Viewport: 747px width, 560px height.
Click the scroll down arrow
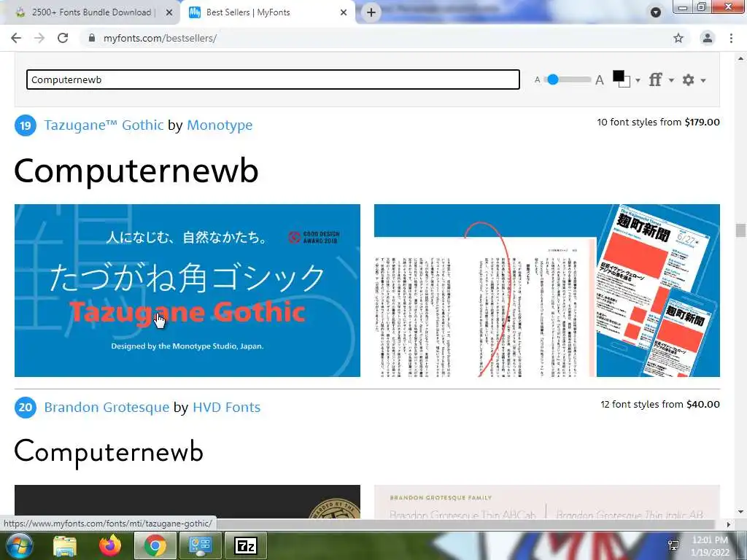pos(740,512)
